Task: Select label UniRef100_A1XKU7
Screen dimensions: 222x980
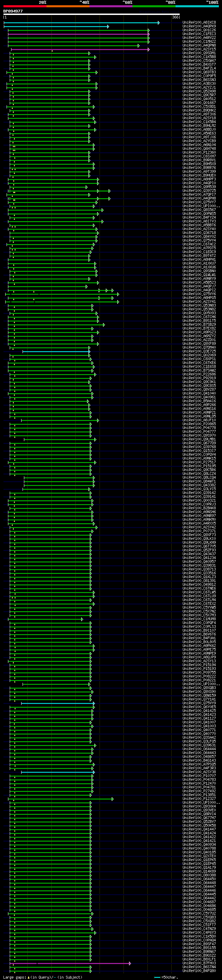Action: tap(199, 263)
